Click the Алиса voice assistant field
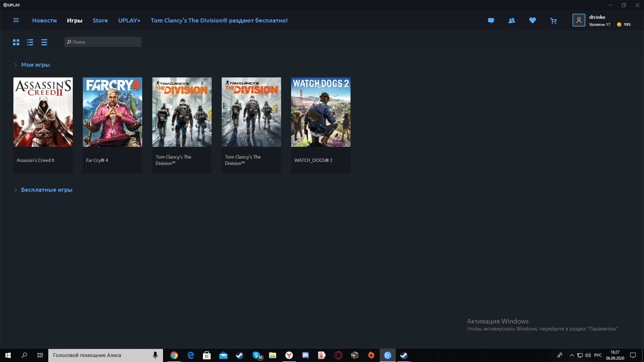The image size is (644, 362). pyautogui.click(x=106, y=355)
